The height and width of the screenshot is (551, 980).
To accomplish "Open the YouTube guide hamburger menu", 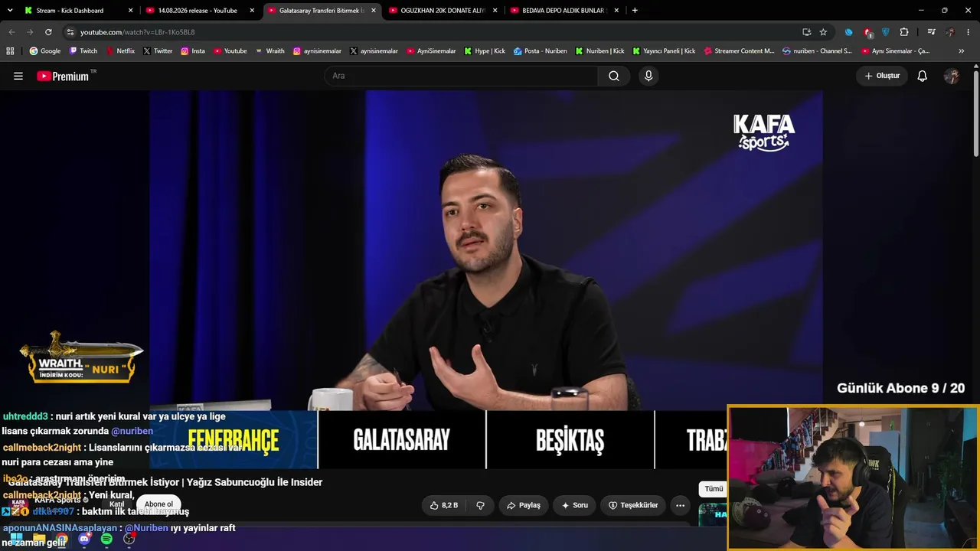I will tap(18, 76).
